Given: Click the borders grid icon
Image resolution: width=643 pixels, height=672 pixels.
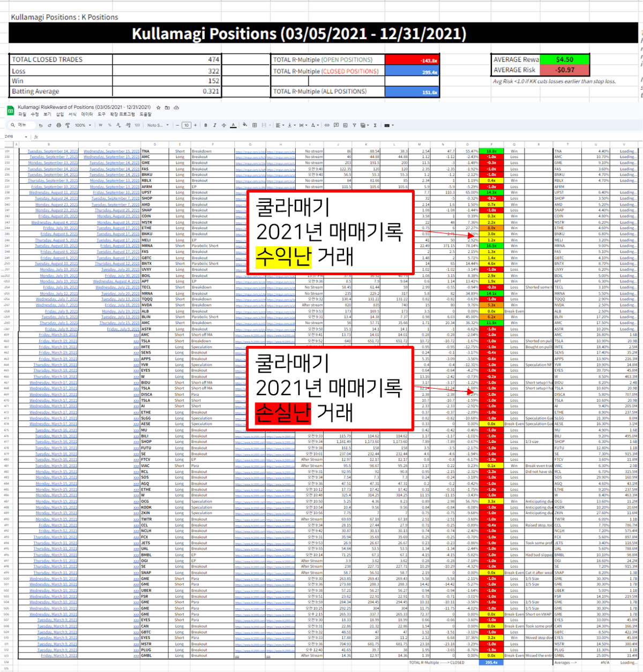Looking at the screenshot, I should pos(255,125).
